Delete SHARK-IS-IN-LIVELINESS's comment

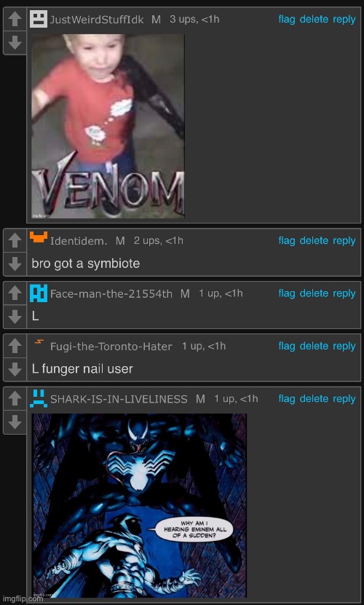pos(314,399)
